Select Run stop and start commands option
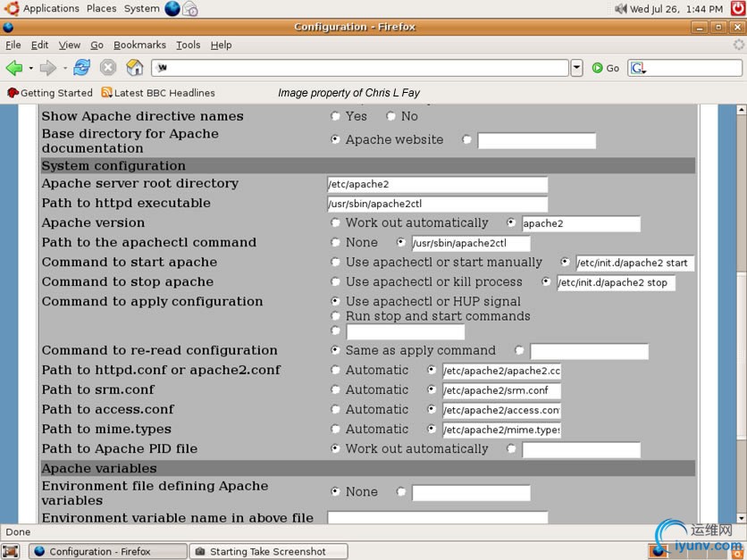The image size is (747, 560). point(336,316)
